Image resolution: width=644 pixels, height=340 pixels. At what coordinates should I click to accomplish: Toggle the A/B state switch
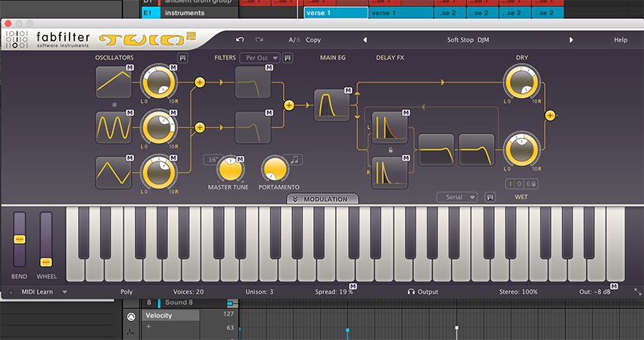pos(293,39)
